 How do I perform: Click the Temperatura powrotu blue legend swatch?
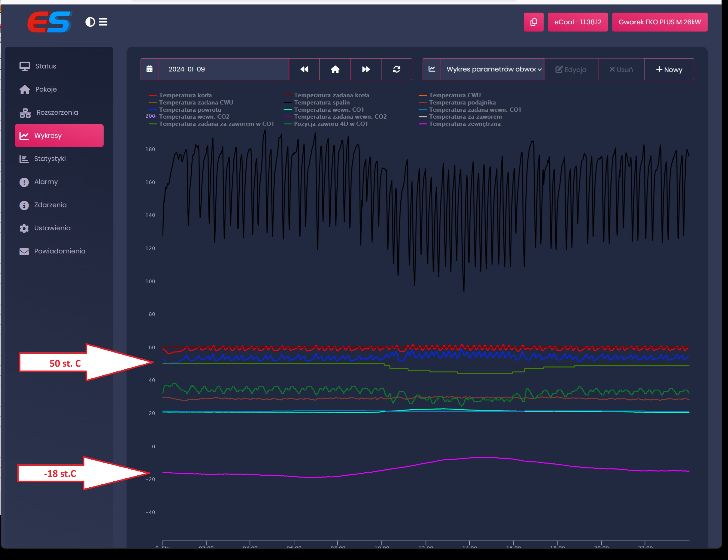click(153, 110)
